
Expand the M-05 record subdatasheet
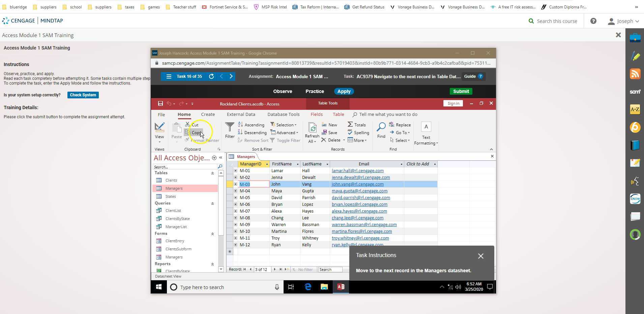235,198
